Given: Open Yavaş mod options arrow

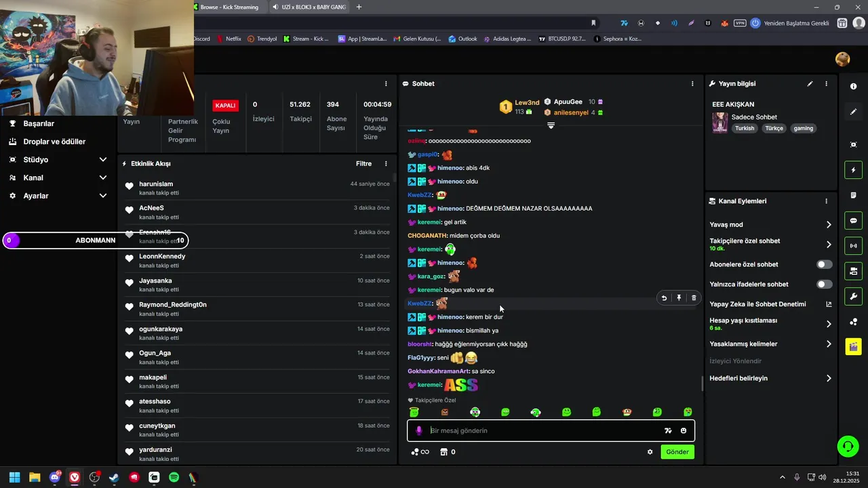Looking at the screenshot, I should 828,225.
